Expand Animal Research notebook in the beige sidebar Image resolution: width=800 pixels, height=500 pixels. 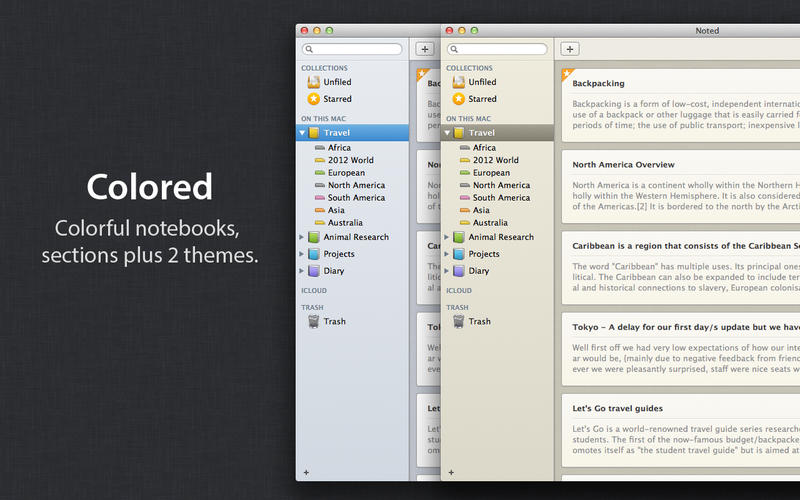click(447, 237)
